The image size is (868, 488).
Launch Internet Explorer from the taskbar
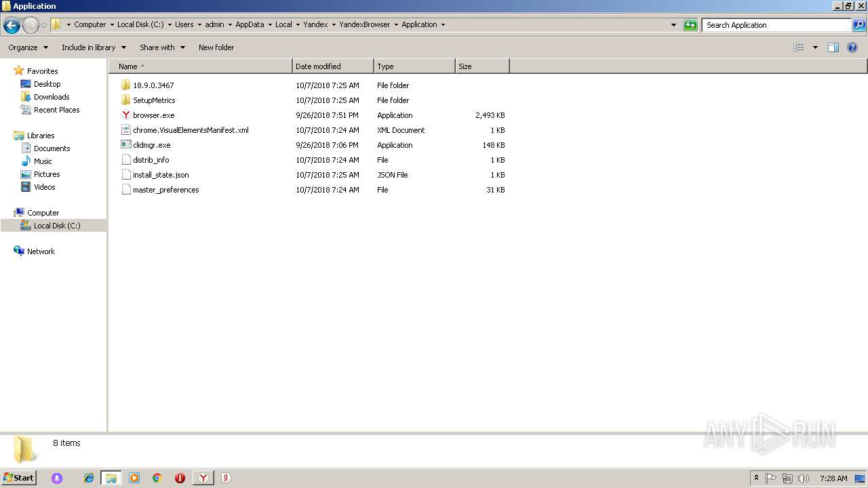pos(89,478)
